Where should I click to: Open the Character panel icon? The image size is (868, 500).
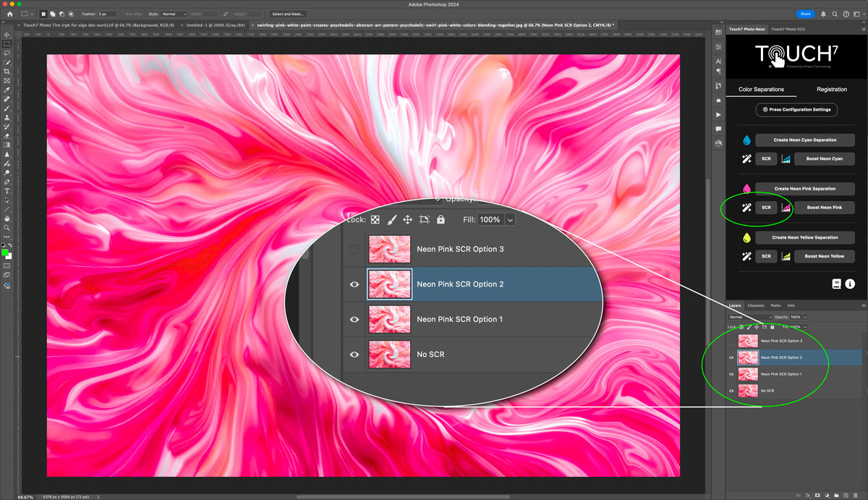718,60
